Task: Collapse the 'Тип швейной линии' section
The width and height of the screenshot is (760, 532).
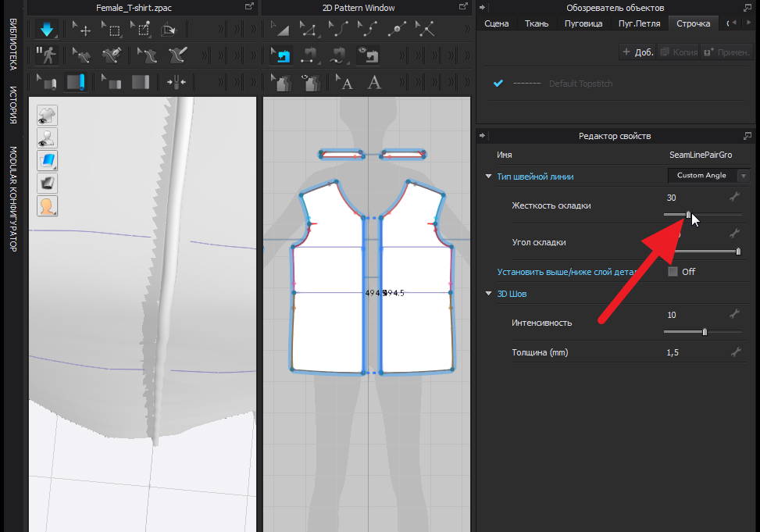Action: coord(489,177)
